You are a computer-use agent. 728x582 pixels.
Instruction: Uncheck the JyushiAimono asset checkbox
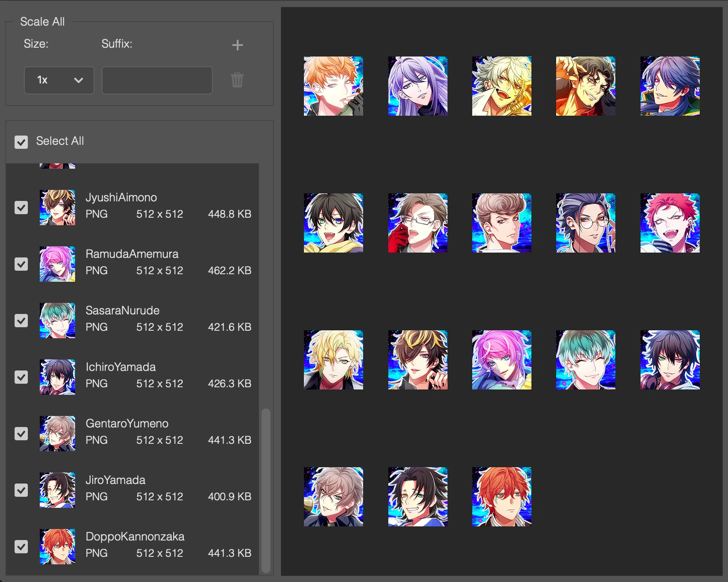pyautogui.click(x=21, y=208)
